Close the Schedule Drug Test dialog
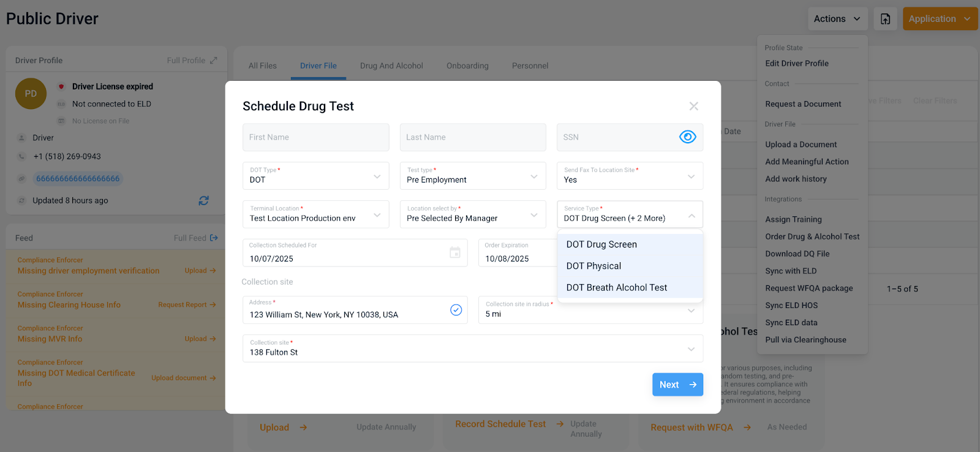980x452 pixels. pyautogui.click(x=693, y=107)
